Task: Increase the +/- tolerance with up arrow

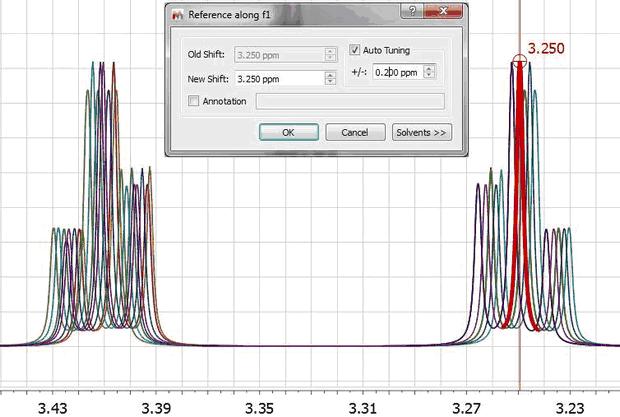Action: [x=430, y=68]
